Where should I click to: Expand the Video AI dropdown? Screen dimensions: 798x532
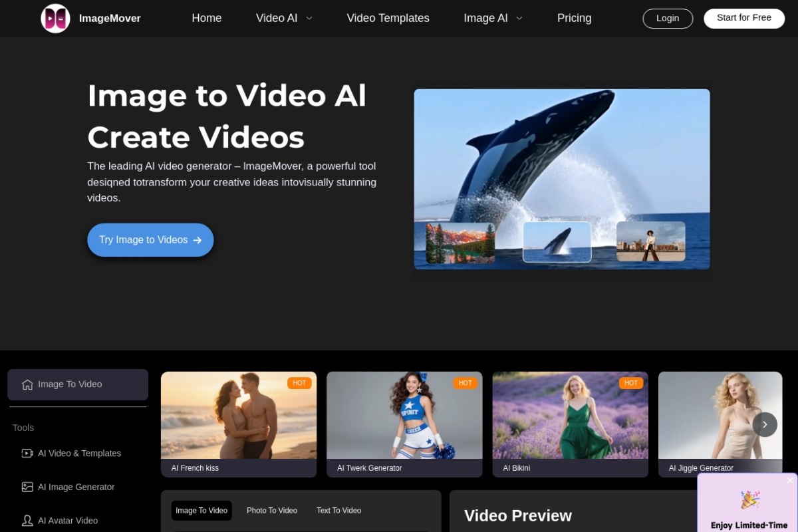tap(284, 18)
